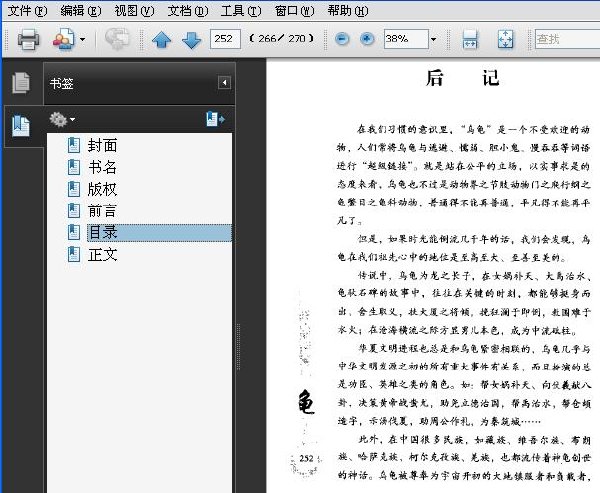Show the Pages thumbnails panel icon
The height and width of the screenshot is (493, 600).
click(21, 83)
